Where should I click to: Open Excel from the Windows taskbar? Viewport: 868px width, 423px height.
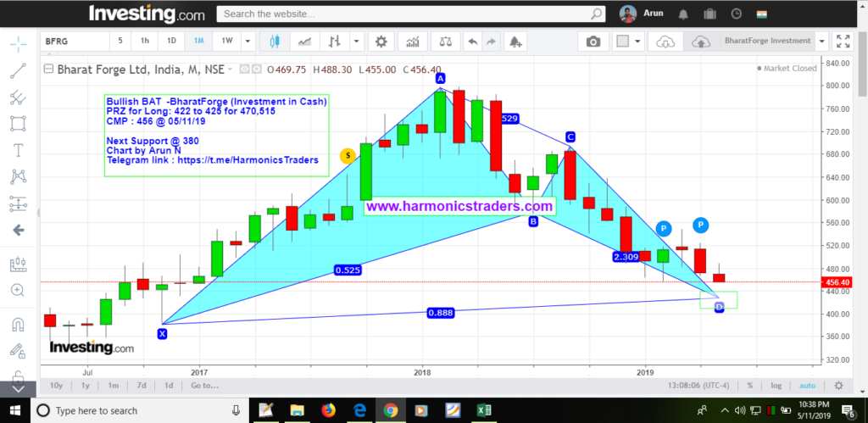pyautogui.click(x=484, y=410)
